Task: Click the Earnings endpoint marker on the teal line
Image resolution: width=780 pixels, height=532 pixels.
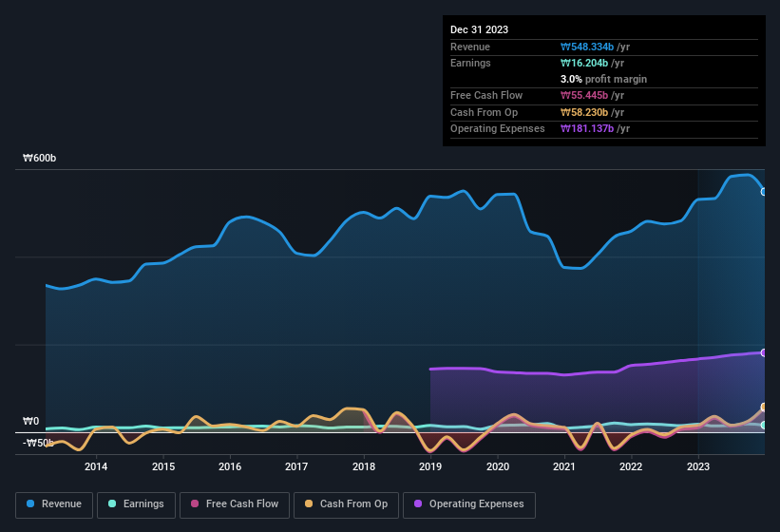Action: (764, 425)
